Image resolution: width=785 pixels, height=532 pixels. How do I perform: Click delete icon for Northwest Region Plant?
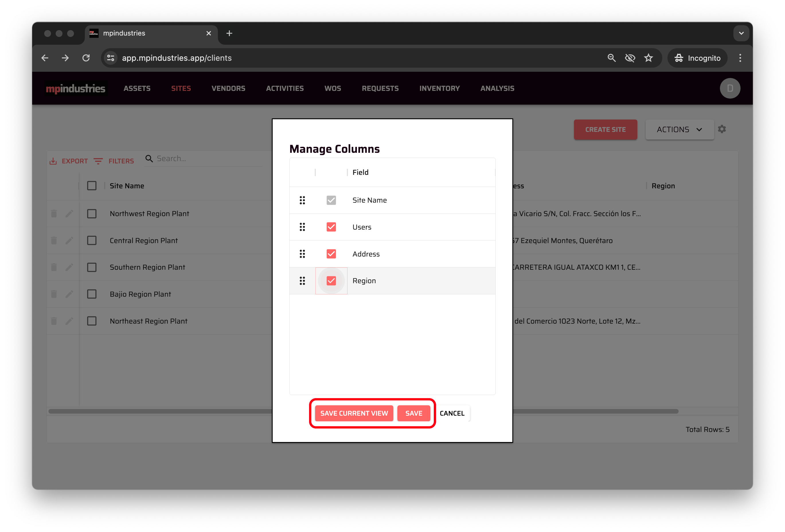pos(54,214)
